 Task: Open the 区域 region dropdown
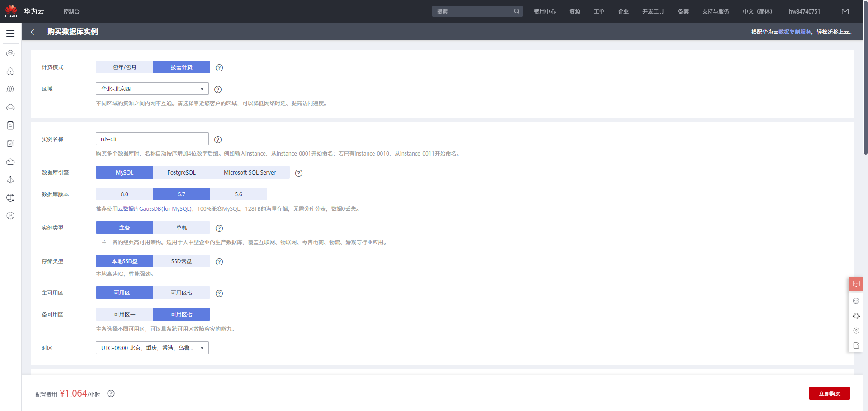point(152,89)
